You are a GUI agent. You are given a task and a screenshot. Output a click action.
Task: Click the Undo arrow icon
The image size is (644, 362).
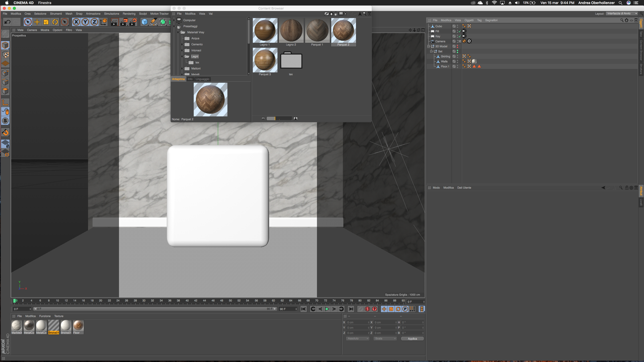pos(7,22)
